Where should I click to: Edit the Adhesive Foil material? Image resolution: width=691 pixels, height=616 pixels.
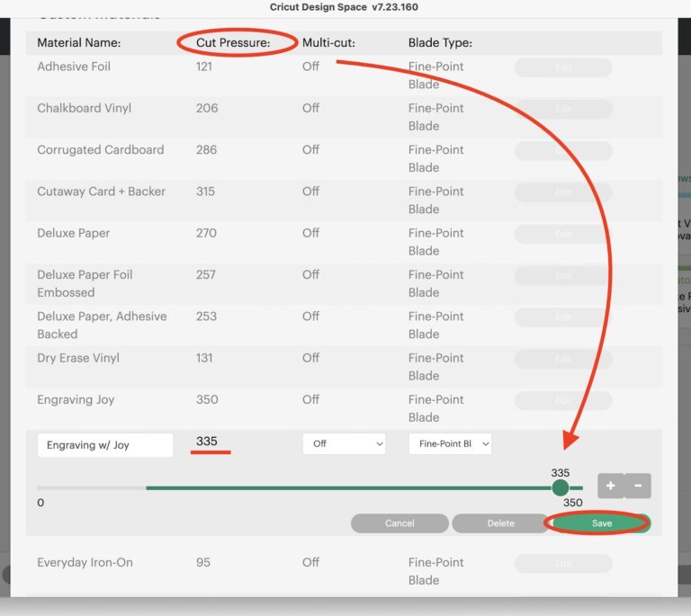(563, 67)
